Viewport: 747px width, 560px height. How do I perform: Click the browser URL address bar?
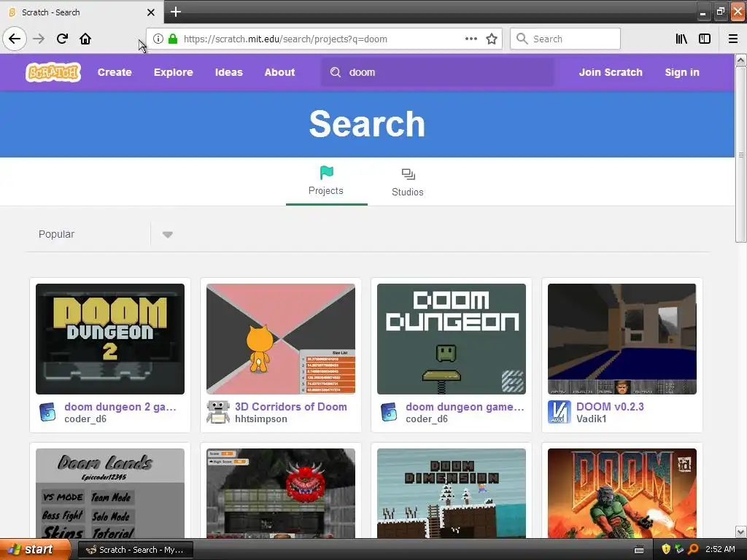point(324,39)
